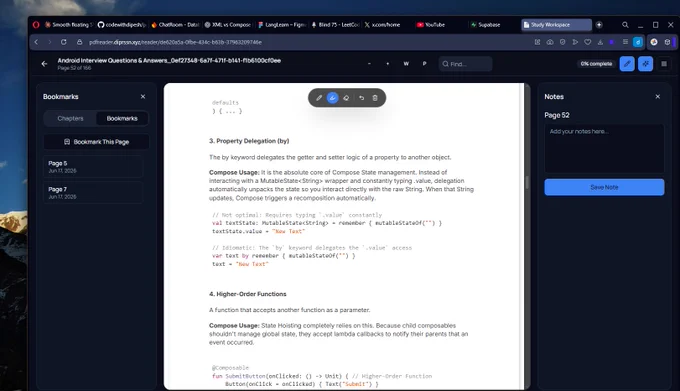Open the Page 7 bookmark
Image resolution: width=680 pixels, height=391 pixels.
click(x=93, y=193)
